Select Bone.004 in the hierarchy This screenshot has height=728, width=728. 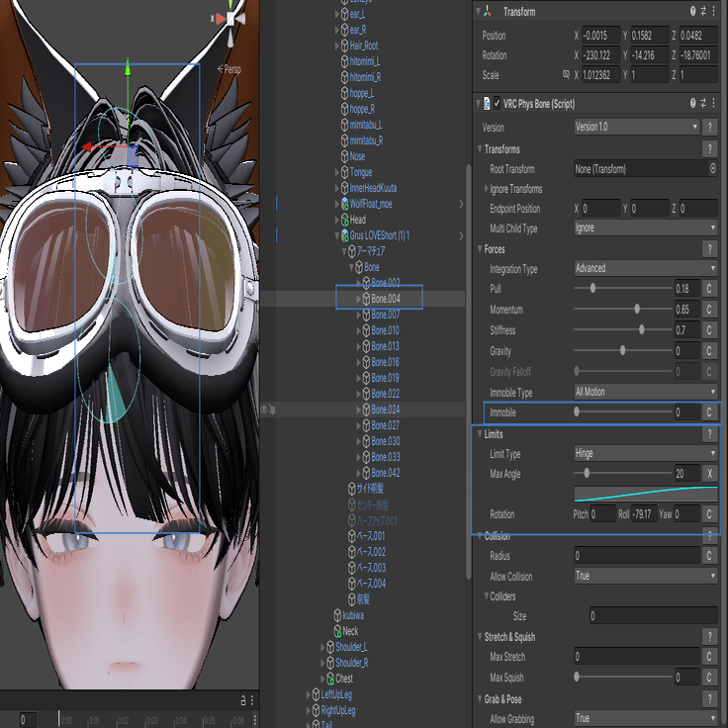[385, 299]
